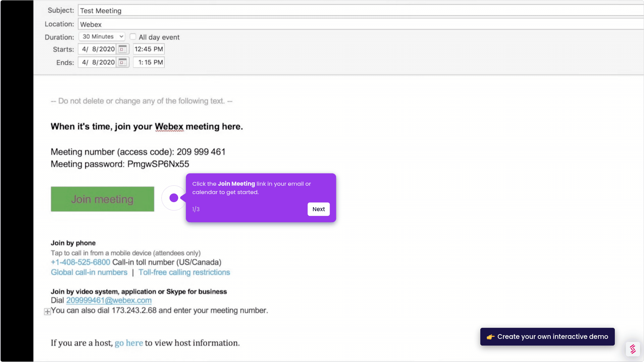Click the Join by video system heading
This screenshot has height=362, width=644.
[139, 292]
